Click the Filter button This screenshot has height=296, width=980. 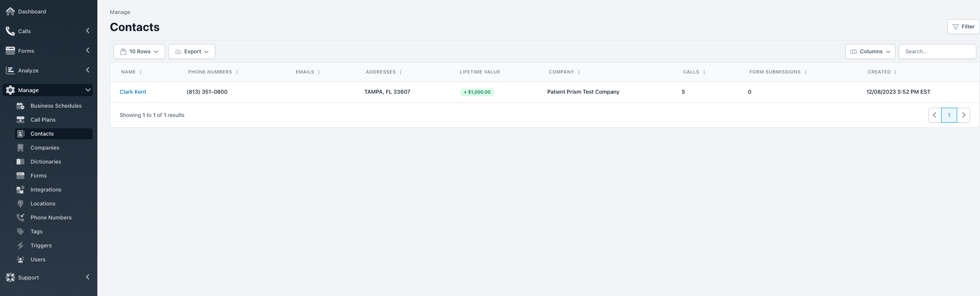pos(963,27)
